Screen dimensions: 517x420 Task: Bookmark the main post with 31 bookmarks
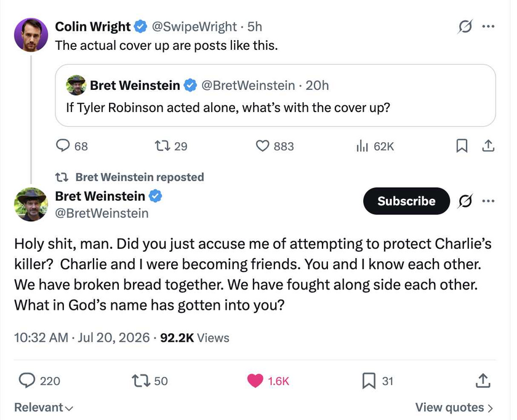[x=369, y=381]
